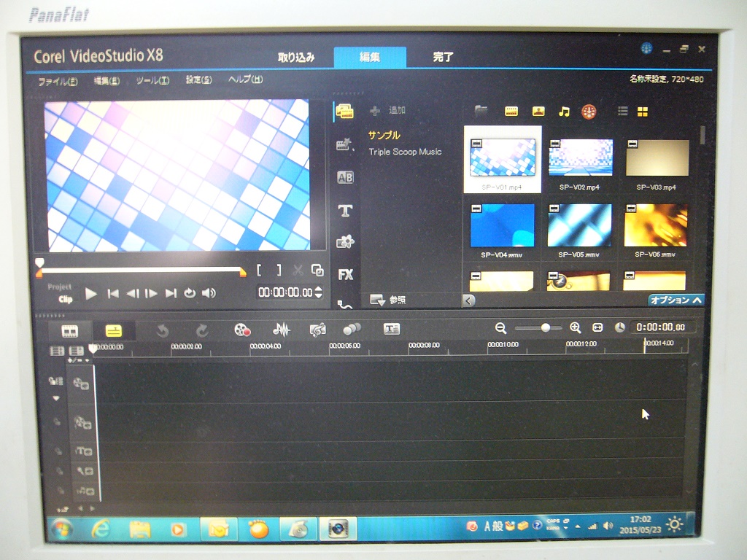Step forward to next frame

tap(151, 294)
